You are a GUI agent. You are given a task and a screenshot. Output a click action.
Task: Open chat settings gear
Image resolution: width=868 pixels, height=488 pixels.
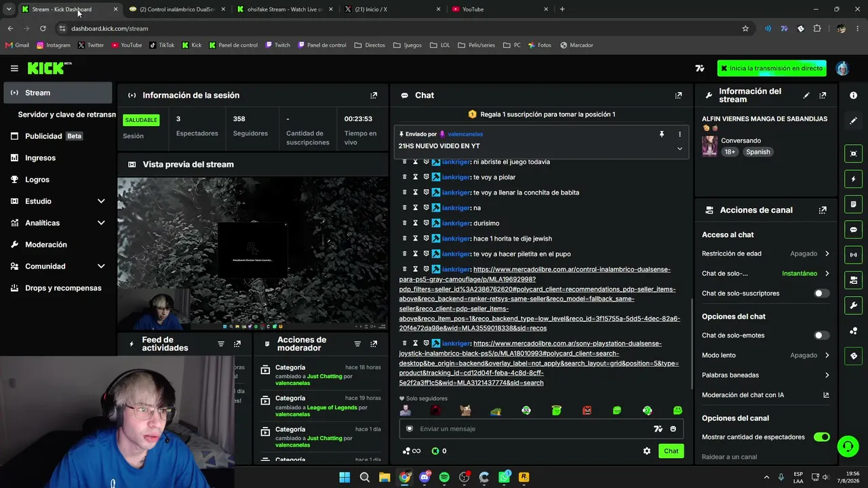(647, 451)
